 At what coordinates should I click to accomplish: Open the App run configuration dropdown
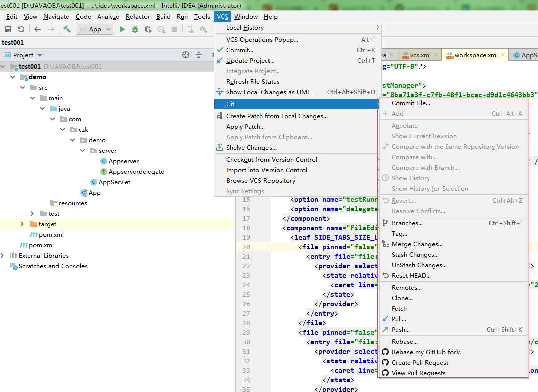click(95, 29)
